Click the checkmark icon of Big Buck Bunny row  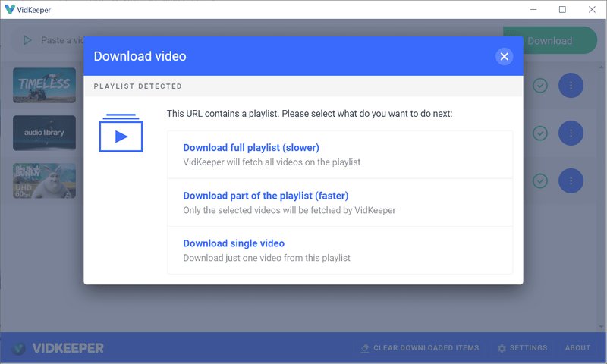coord(540,180)
